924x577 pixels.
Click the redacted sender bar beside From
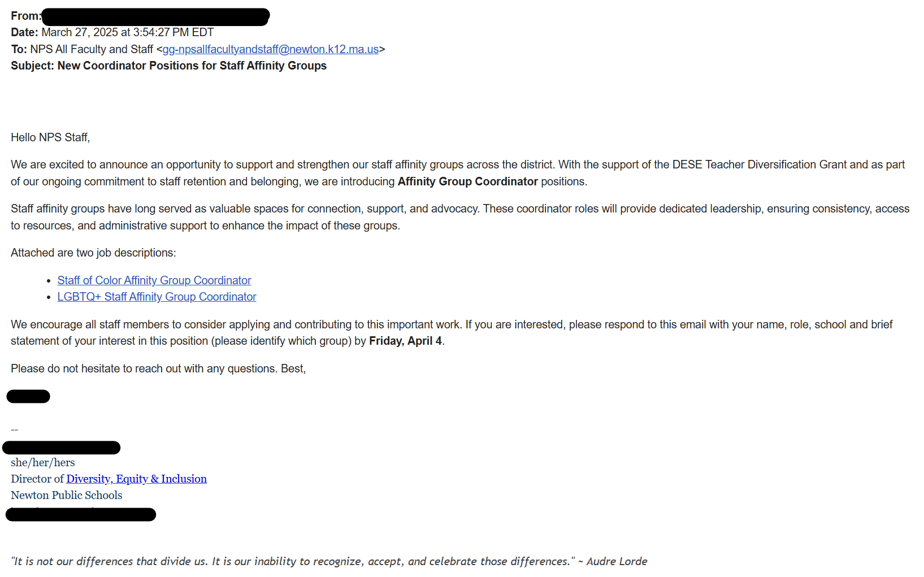pos(155,17)
